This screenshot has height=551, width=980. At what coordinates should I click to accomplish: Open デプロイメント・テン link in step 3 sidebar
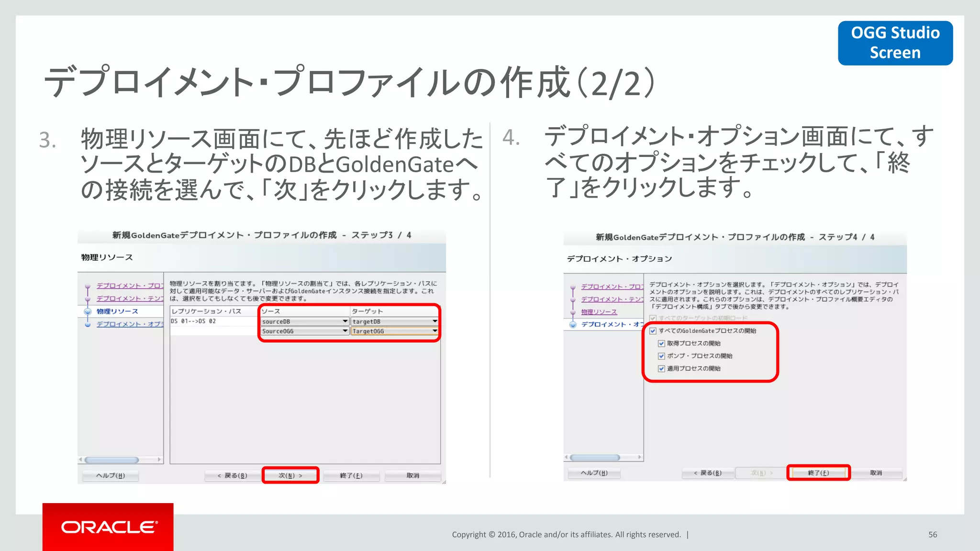click(x=130, y=298)
